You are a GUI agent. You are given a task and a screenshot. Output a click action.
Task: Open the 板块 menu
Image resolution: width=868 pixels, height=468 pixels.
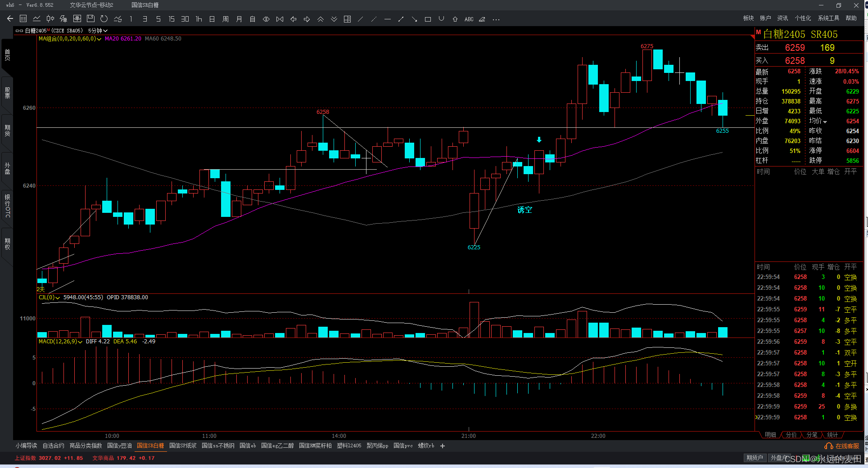pyautogui.click(x=748, y=18)
